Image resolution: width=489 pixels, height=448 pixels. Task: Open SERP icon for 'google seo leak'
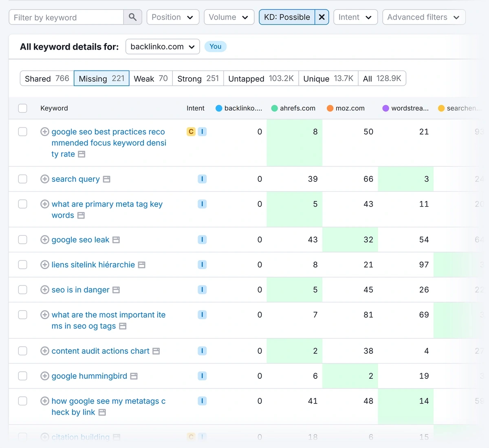point(116,240)
